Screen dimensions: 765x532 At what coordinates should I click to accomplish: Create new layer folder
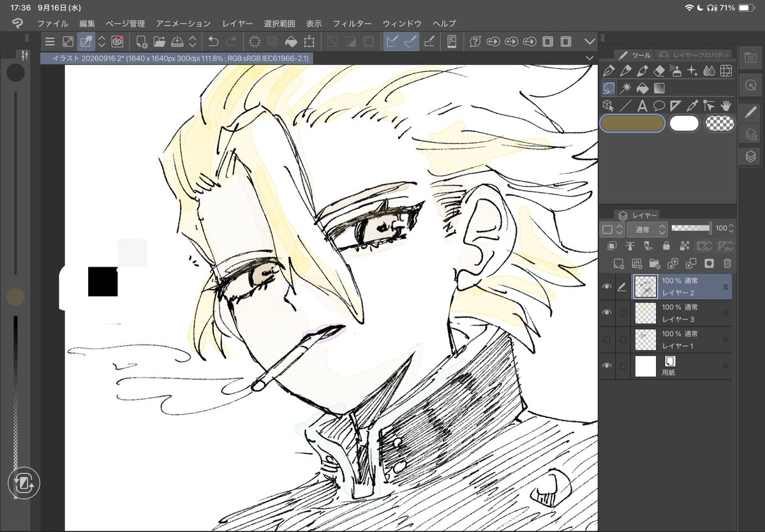point(655,264)
